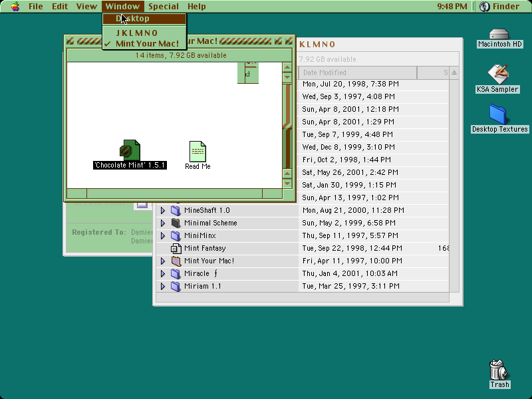Screen dimensions: 532x399
Task: Choose Desktop in the Window menu
Action: (x=144, y=19)
